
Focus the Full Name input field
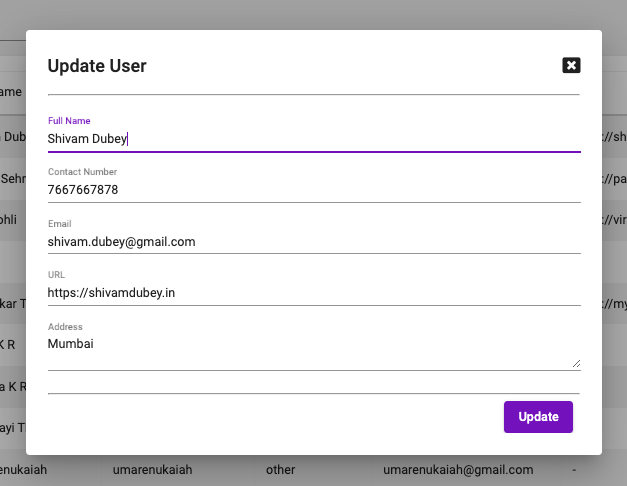click(x=313, y=139)
